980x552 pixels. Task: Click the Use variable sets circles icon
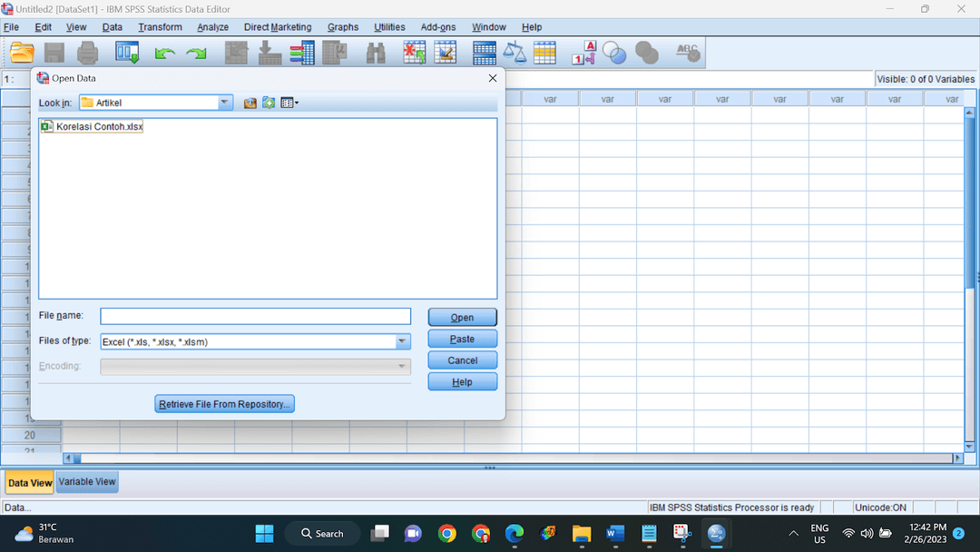click(x=614, y=54)
